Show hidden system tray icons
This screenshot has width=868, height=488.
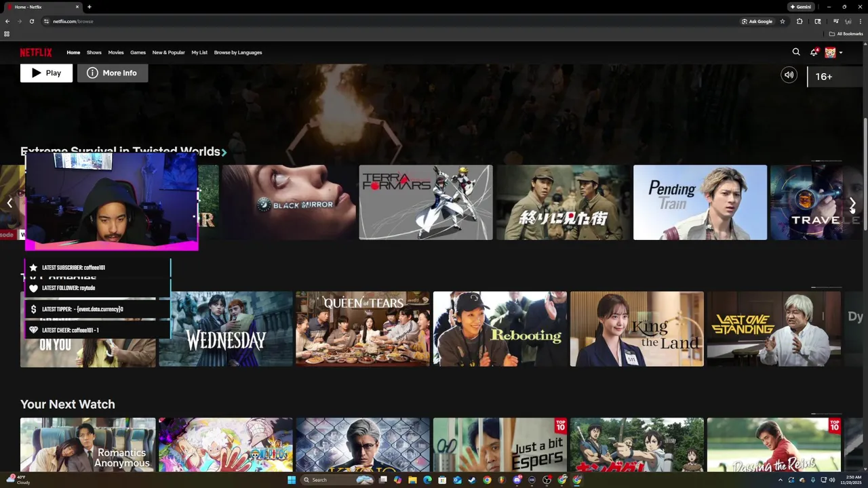780,480
